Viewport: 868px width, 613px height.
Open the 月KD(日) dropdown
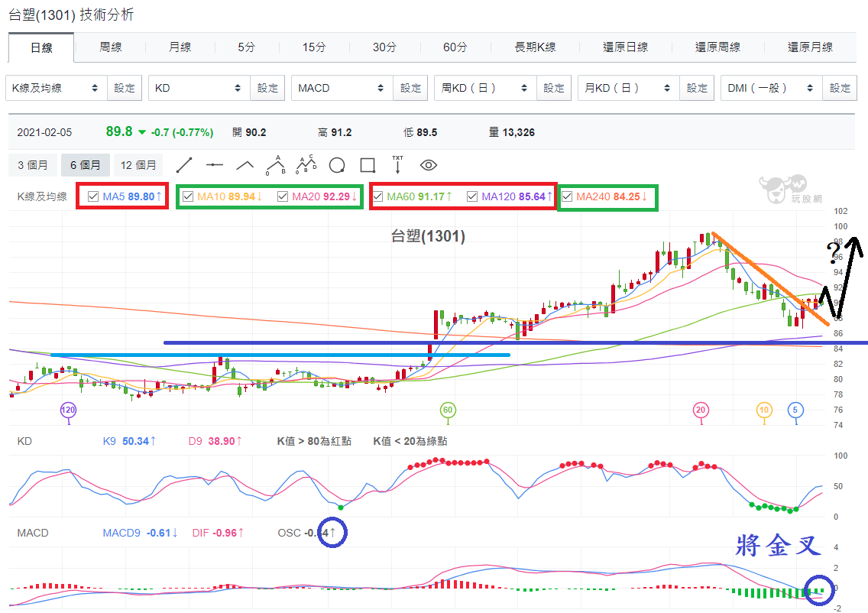click(x=629, y=88)
